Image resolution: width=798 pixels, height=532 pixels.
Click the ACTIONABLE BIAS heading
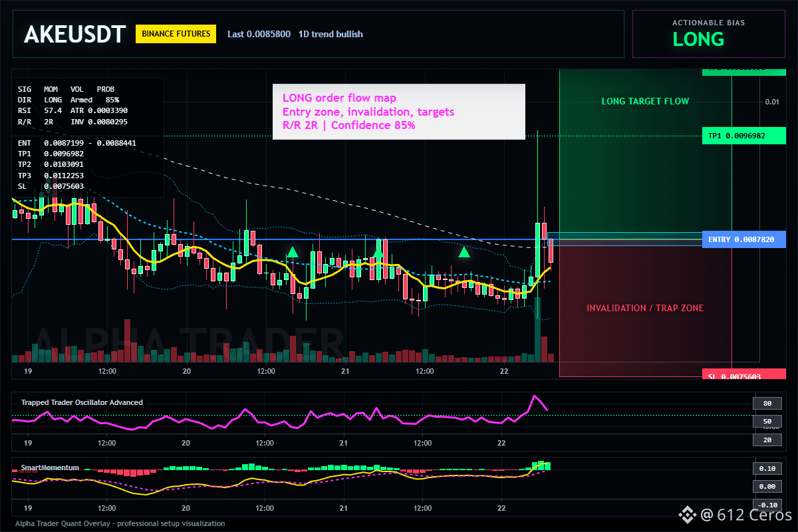(x=708, y=23)
